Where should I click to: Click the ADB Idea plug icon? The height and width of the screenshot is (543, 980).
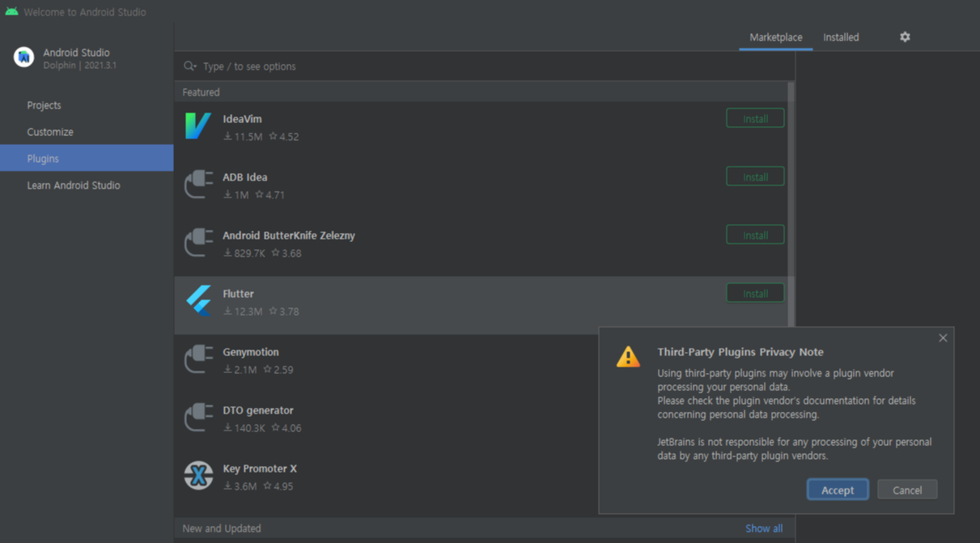(x=198, y=184)
